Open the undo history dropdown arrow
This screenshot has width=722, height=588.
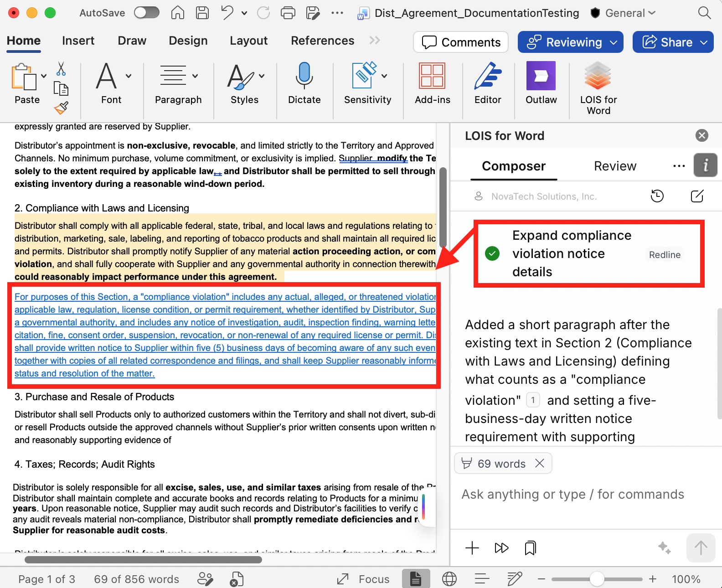coord(244,13)
